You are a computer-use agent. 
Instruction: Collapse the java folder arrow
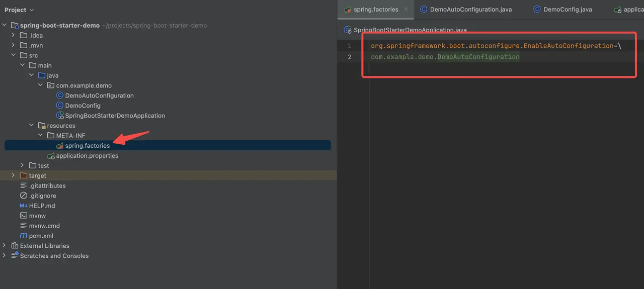pyautogui.click(x=32, y=75)
